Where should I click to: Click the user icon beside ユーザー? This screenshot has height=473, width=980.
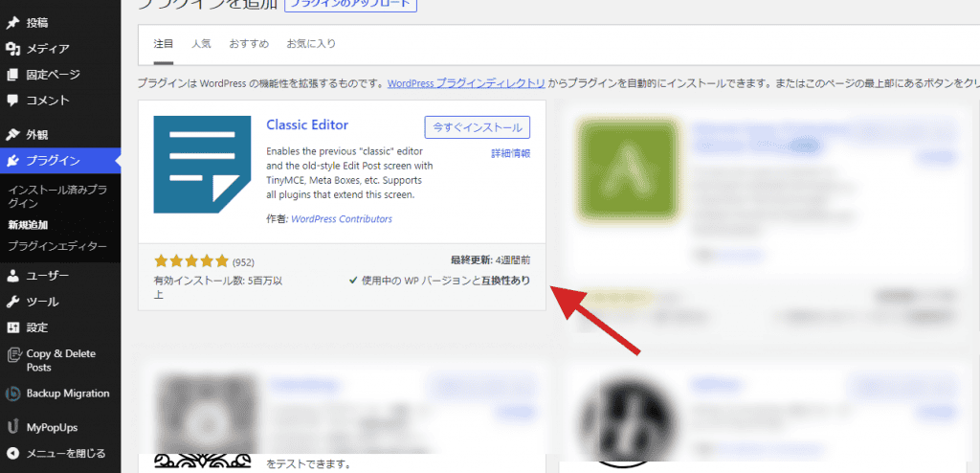(12, 276)
